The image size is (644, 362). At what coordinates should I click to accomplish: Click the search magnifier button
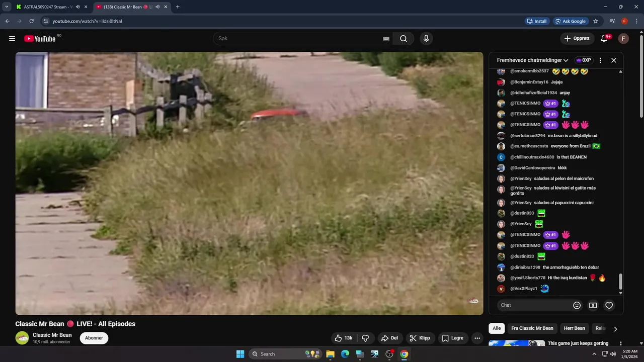(404, 39)
